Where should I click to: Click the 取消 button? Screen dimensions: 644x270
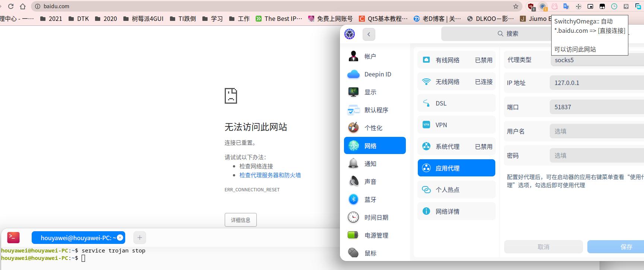click(543, 247)
